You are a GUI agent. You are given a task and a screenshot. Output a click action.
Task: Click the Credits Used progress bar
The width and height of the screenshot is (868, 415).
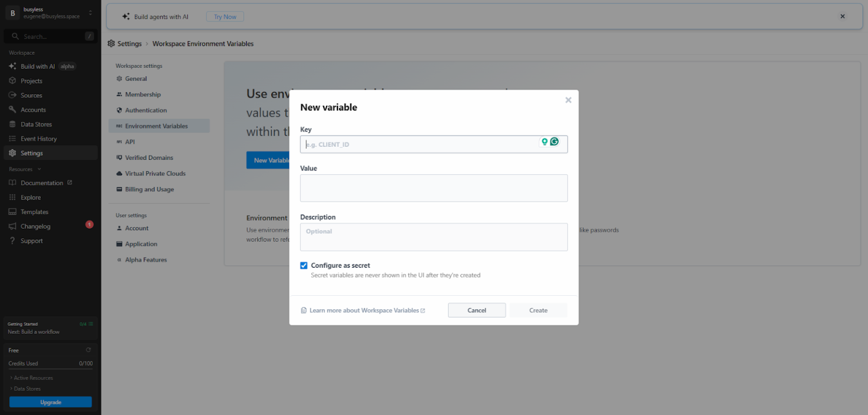(x=50, y=369)
